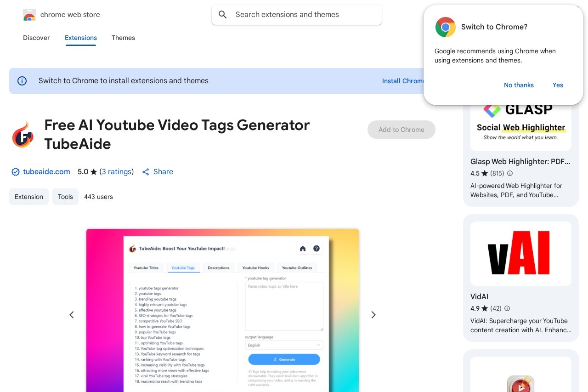Open the 3 ratings link
The height and width of the screenshot is (392, 588).
coord(117,172)
